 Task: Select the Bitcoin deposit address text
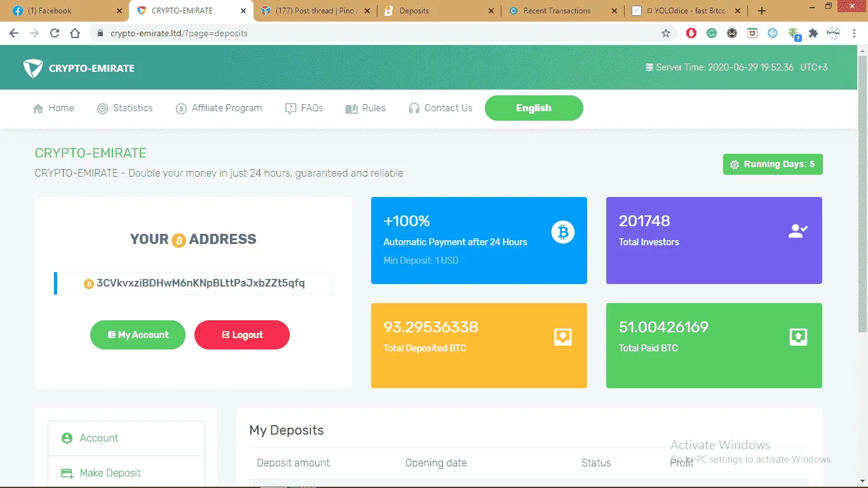pyautogui.click(x=201, y=283)
